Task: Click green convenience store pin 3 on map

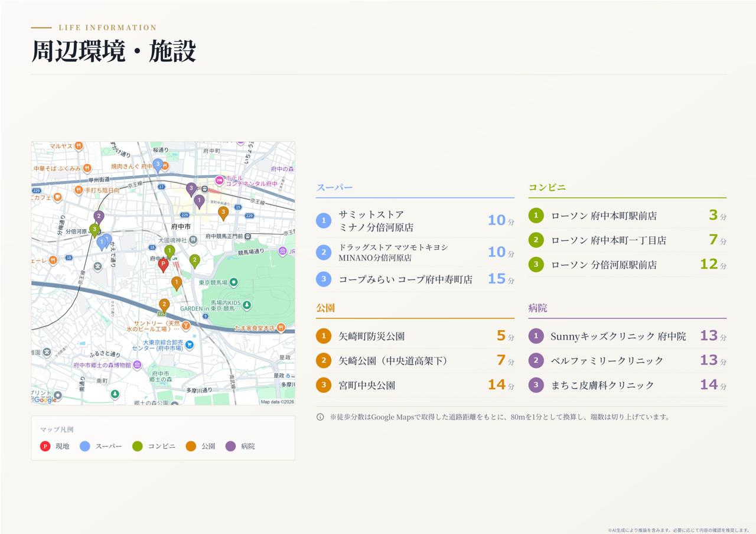Action: pyautogui.click(x=94, y=230)
